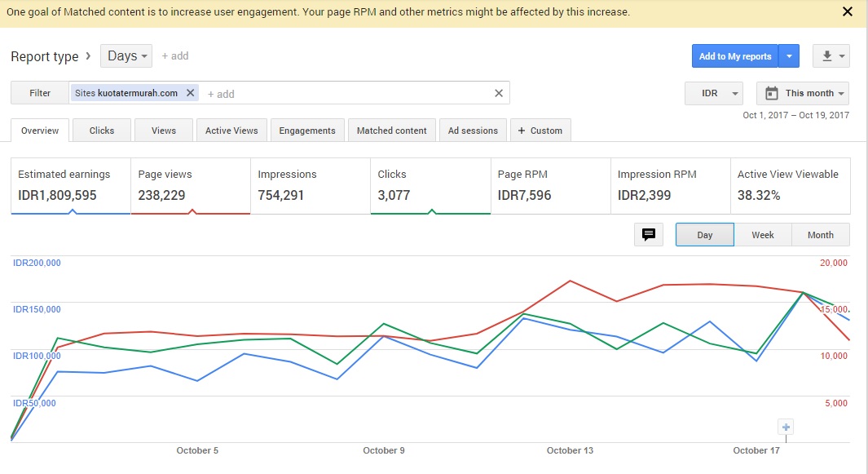The width and height of the screenshot is (868, 474).
Task: Click the date range text Oct 1 – Oct 19, 2017
Action: [x=795, y=115]
